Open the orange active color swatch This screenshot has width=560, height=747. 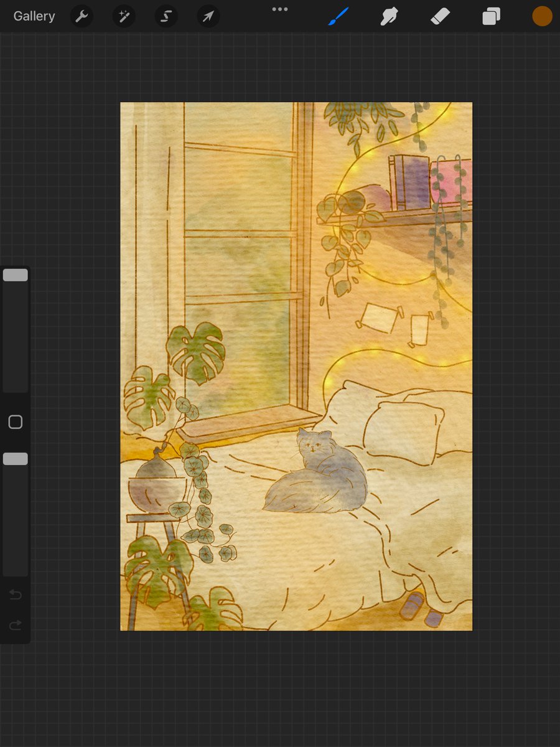tap(542, 16)
